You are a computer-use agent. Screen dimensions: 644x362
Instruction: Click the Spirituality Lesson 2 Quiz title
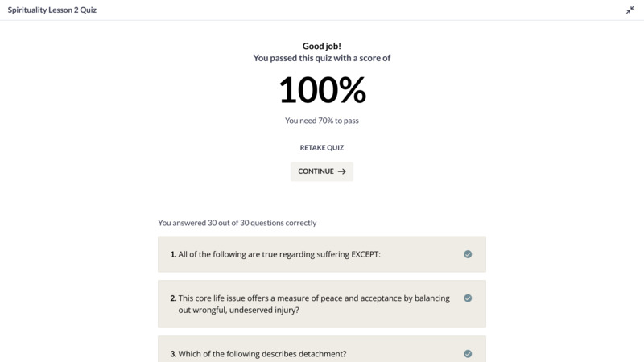coord(52,10)
